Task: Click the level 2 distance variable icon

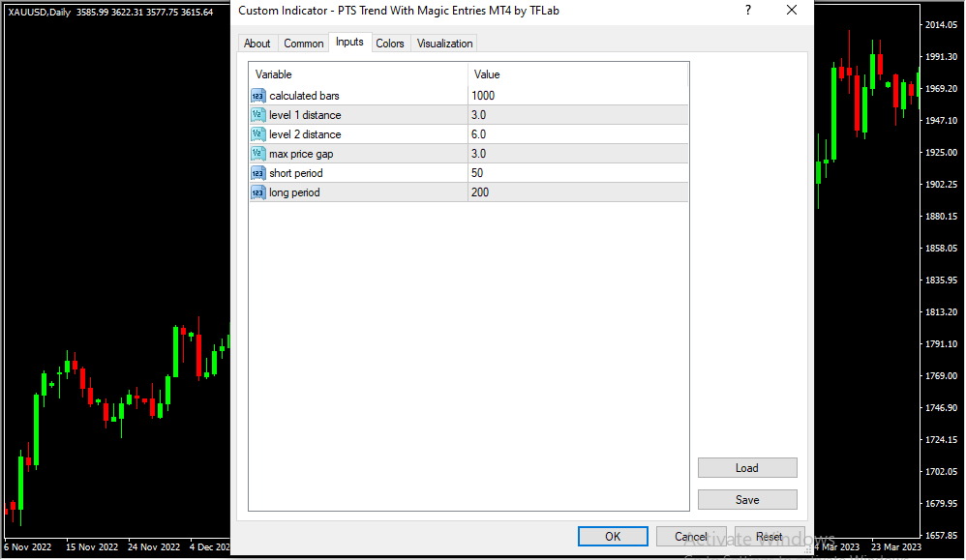Action: pyautogui.click(x=257, y=134)
